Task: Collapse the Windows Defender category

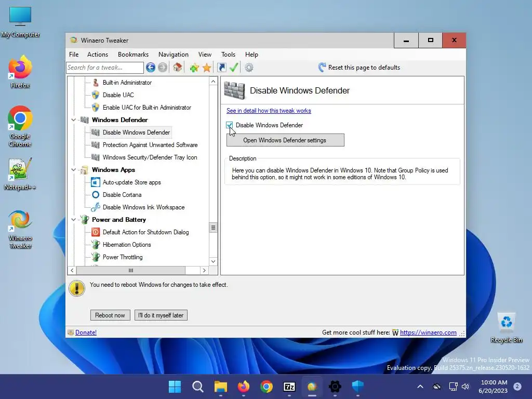Action: pyautogui.click(x=74, y=120)
